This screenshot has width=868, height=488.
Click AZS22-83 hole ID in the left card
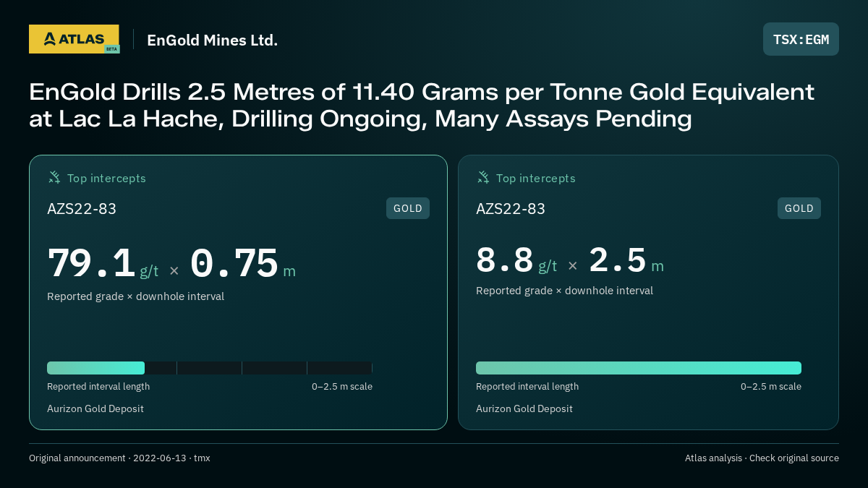82,209
